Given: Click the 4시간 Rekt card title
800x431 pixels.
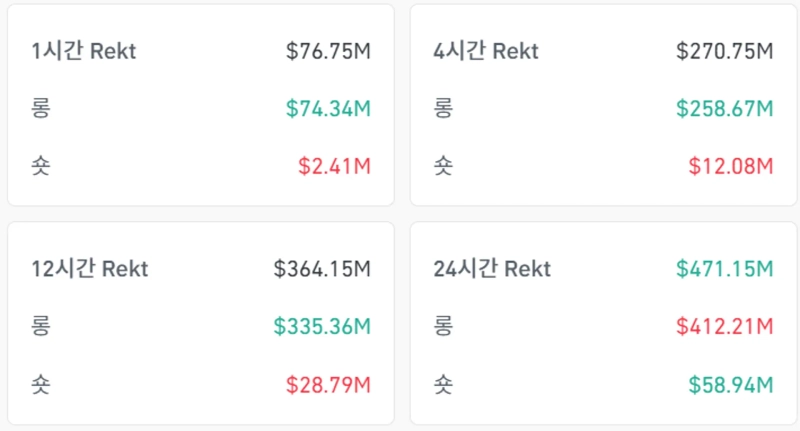Looking at the screenshot, I should click(486, 52).
